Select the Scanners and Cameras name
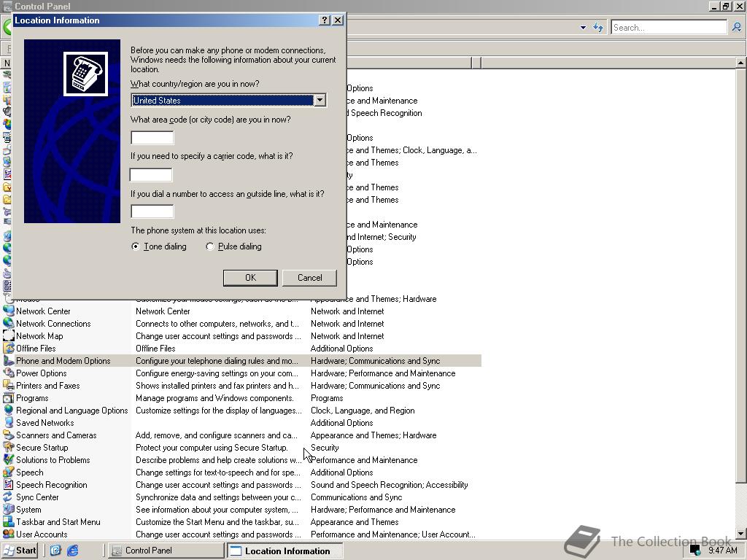This screenshot has height=560, width=747. (56, 435)
